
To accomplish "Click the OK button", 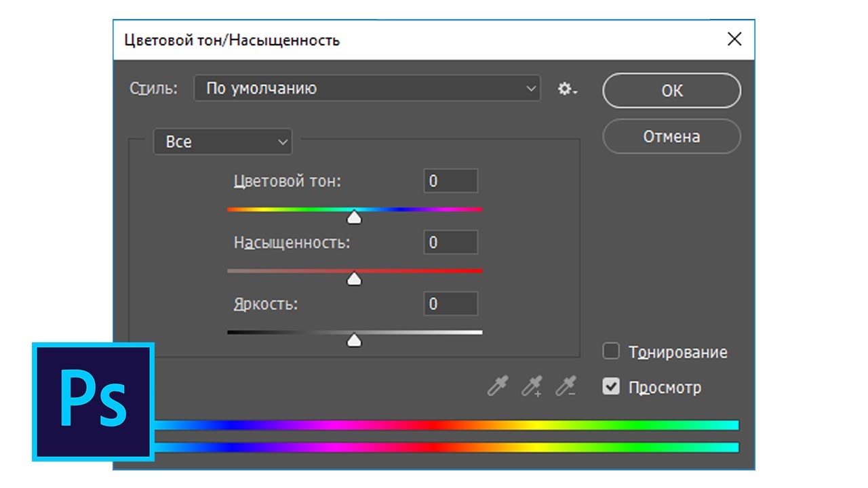I will (671, 91).
